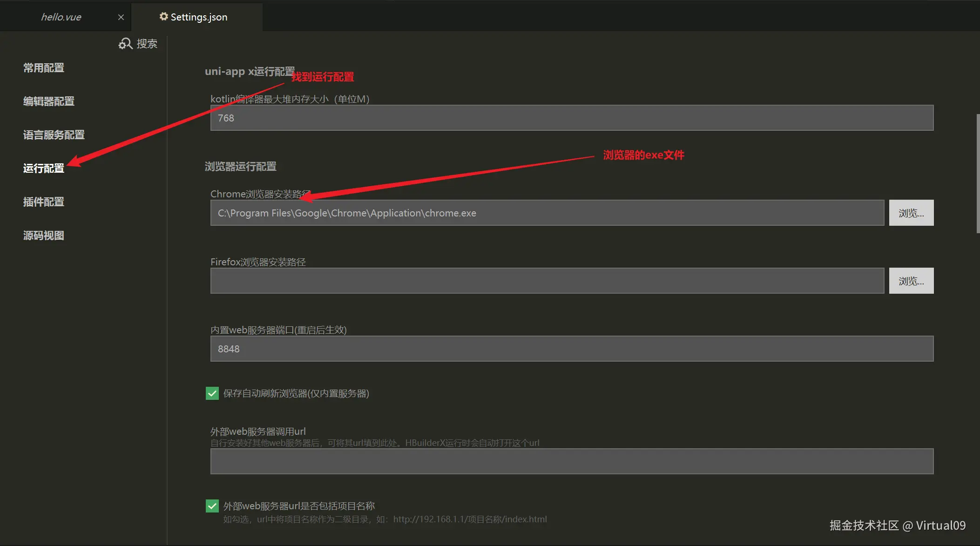Open 插件配置 settings category
Screen dimensions: 980x546
(44, 202)
